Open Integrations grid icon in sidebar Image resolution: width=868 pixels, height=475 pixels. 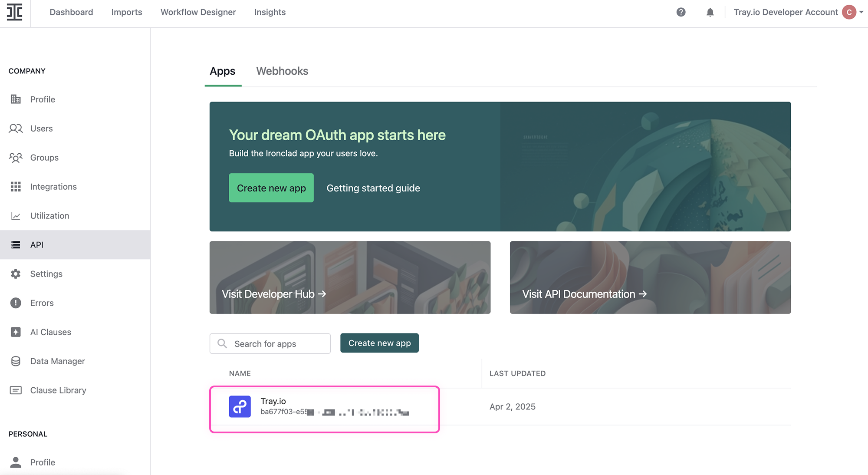tap(16, 187)
